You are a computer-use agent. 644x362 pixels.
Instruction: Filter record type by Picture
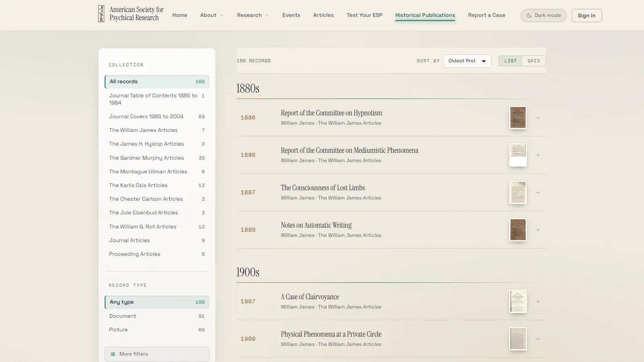click(x=157, y=330)
